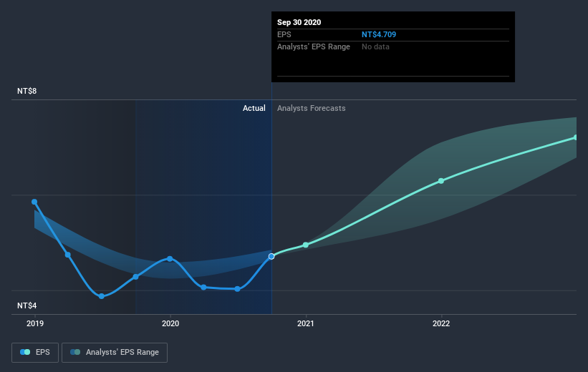Click the "Actual" section label
This screenshot has height=372, width=588.
254,108
